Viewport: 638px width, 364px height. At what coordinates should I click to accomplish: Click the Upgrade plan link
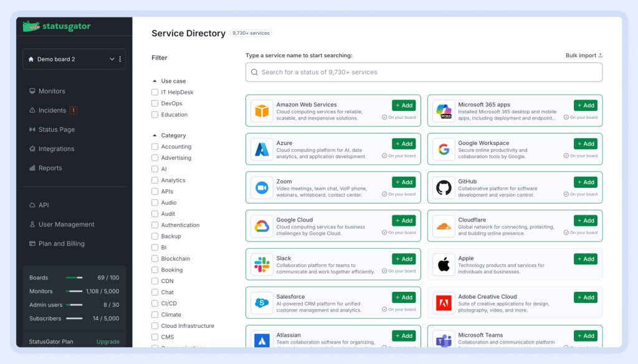coord(108,342)
